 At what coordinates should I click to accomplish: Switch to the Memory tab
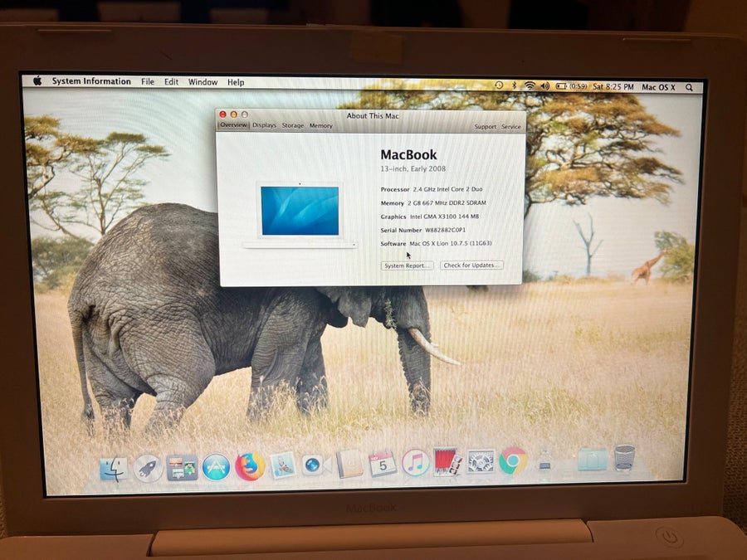coord(320,126)
